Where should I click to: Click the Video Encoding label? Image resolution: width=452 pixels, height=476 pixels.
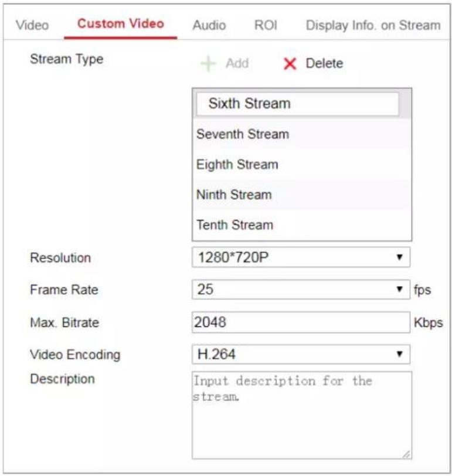75,355
